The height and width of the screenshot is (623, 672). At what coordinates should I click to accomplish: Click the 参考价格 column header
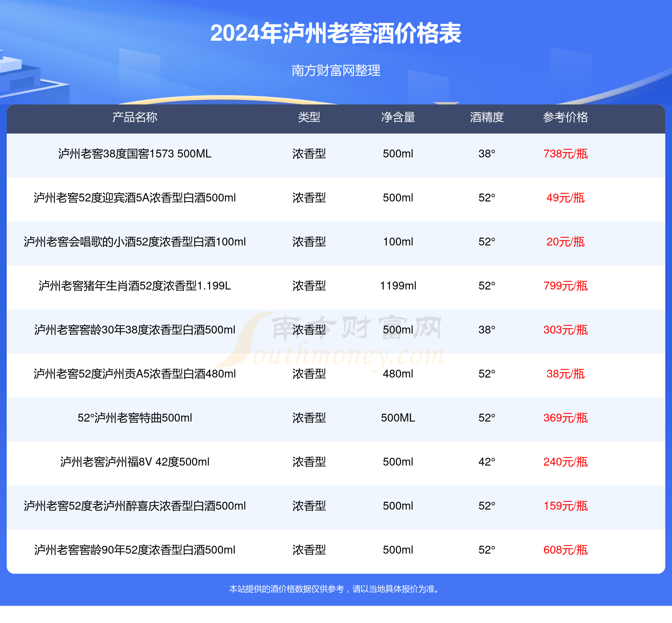point(566,117)
